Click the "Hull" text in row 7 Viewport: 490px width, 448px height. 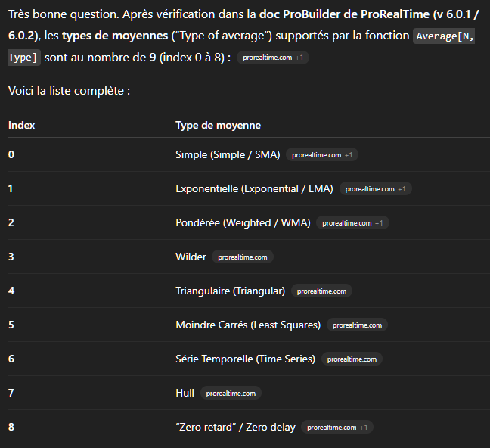[185, 393]
